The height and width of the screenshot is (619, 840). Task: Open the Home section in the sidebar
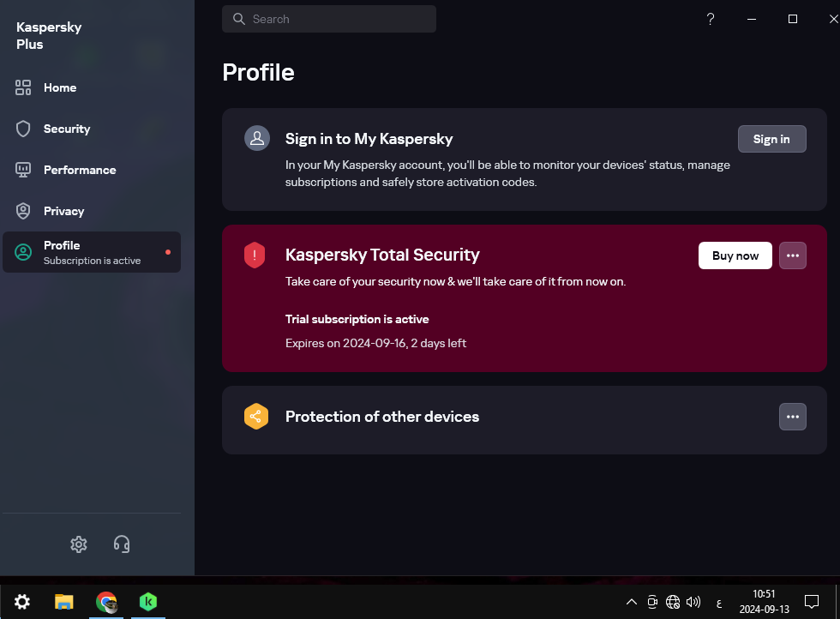(92, 87)
